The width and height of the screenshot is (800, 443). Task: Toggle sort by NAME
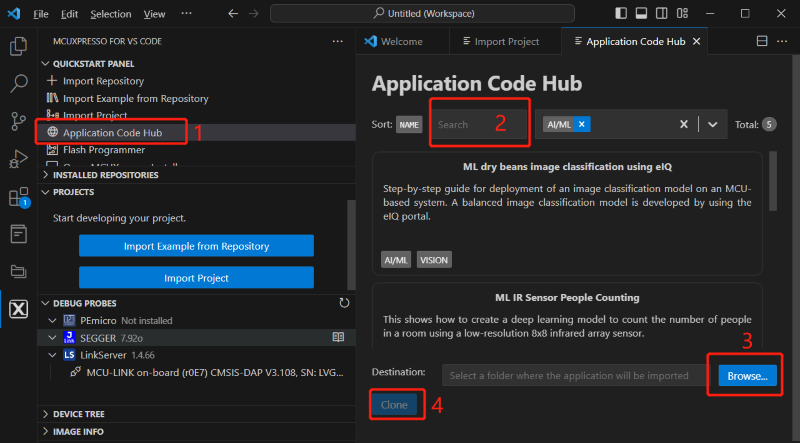point(409,124)
